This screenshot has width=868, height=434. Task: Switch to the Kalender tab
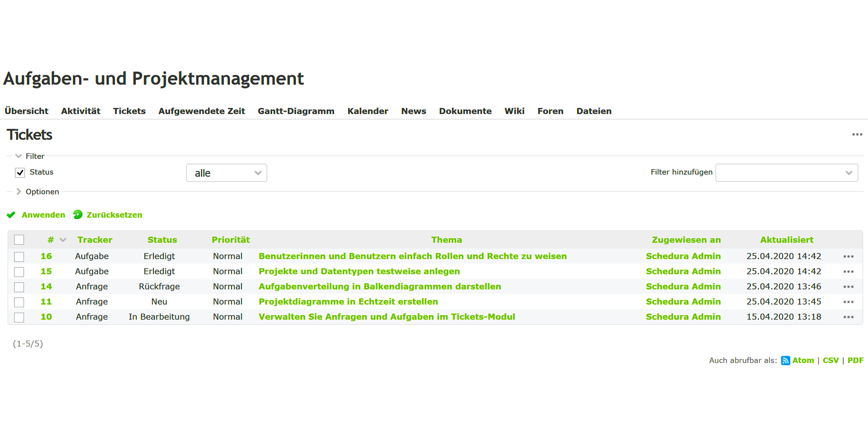click(x=368, y=111)
